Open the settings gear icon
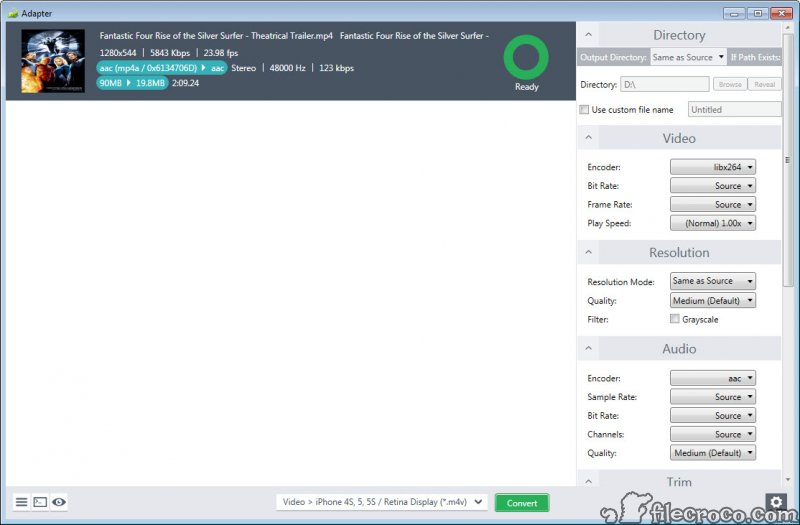This screenshot has height=525, width=800. point(775,502)
